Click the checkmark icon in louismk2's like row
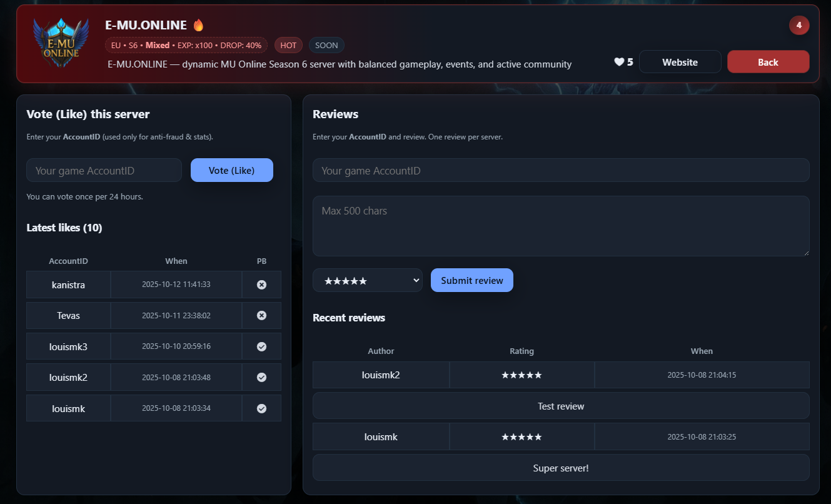831x504 pixels. [261, 377]
